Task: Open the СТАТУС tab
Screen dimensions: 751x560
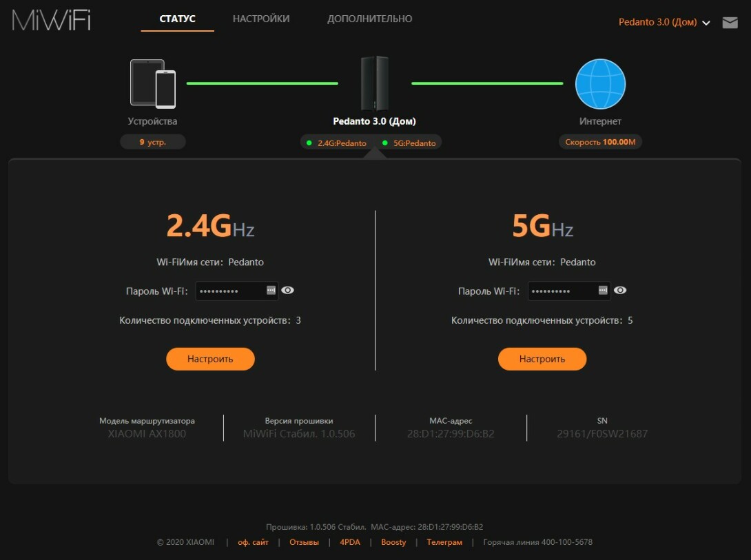Action: click(x=177, y=19)
